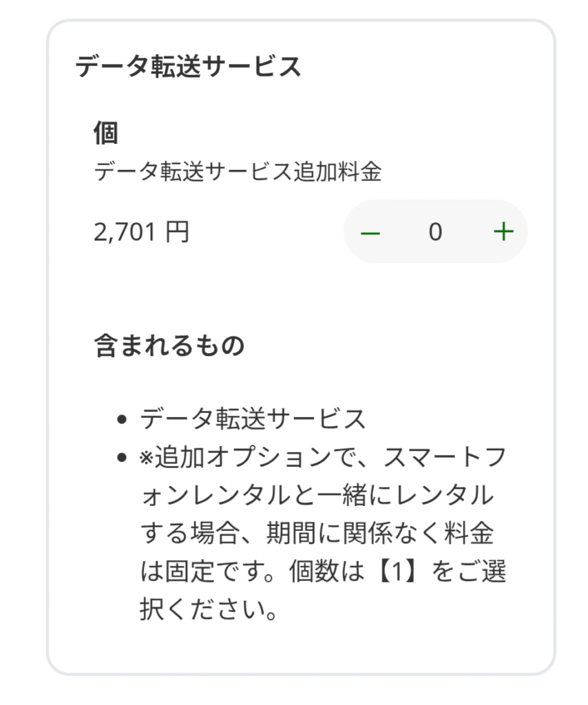
Task: Click the 円 currency symbol after price
Action: [177, 232]
